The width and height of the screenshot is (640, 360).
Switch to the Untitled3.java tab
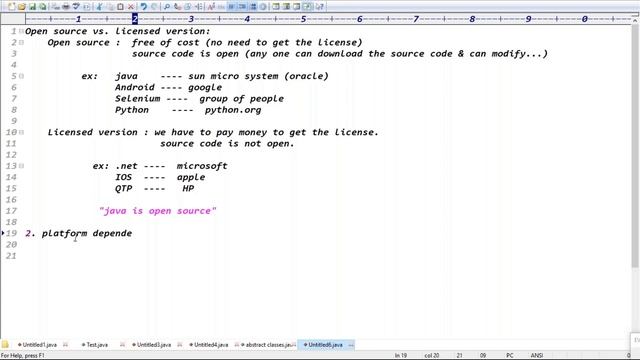[x=154, y=345]
